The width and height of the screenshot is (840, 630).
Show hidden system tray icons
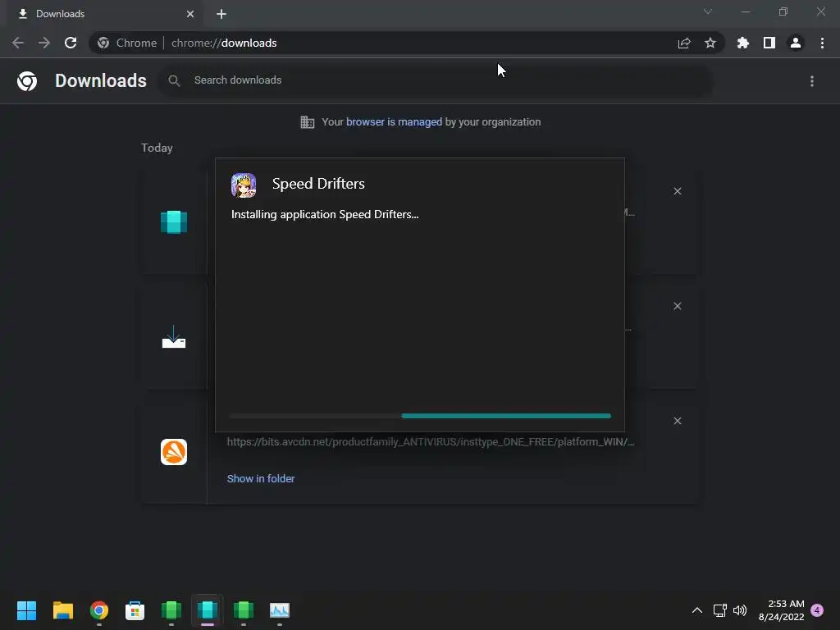click(x=697, y=610)
